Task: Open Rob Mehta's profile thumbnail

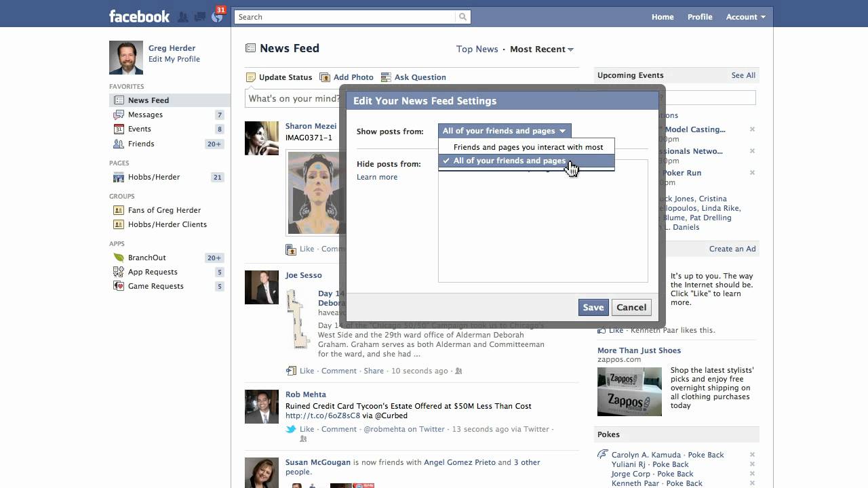Action: pyautogui.click(x=262, y=407)
